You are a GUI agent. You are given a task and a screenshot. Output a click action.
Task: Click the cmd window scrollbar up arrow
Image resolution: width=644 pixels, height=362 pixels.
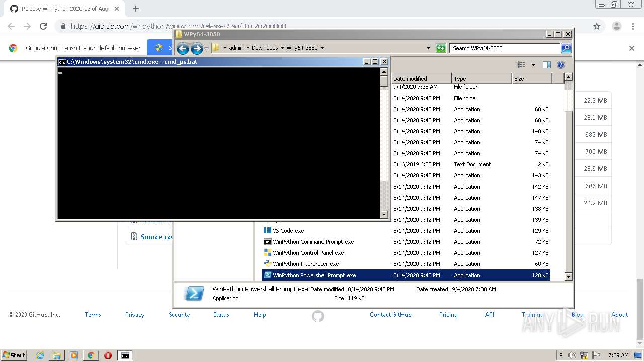click(x=384, y=71)
